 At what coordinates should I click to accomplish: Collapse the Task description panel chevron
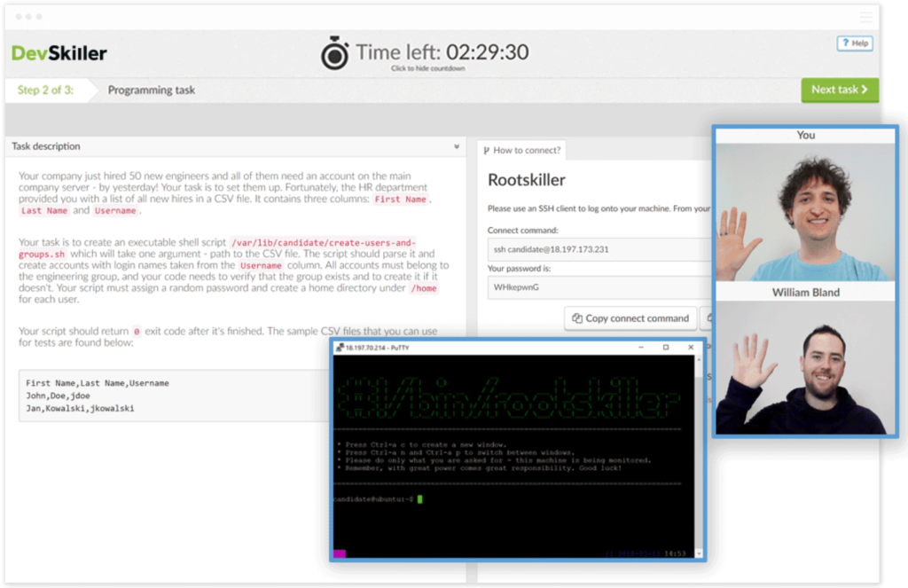pos(457,146)
